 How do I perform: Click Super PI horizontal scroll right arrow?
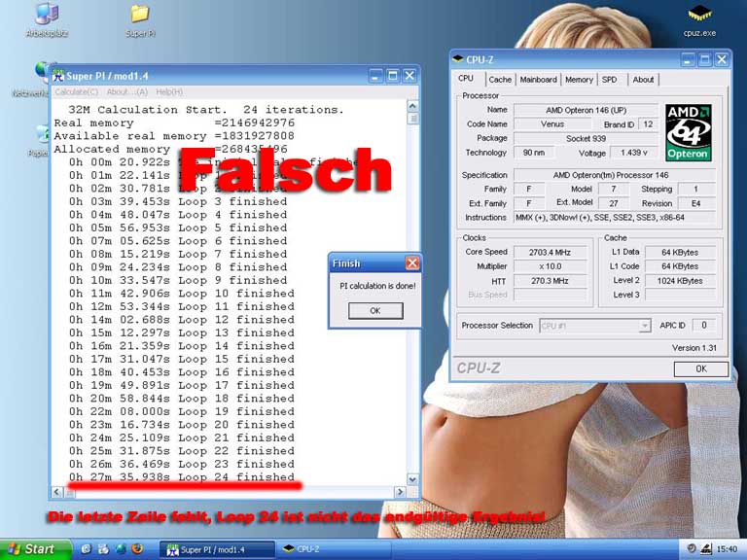[400, 492]
